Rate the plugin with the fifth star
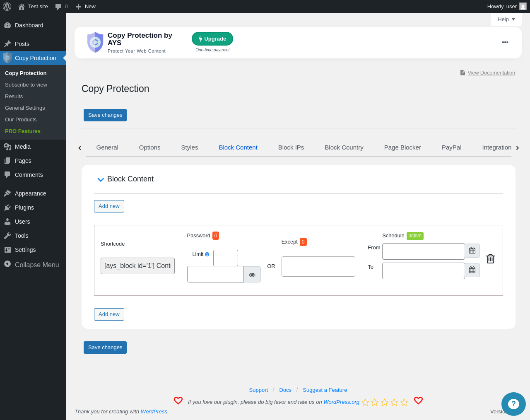The image size is (530, 420). [404, 402]
